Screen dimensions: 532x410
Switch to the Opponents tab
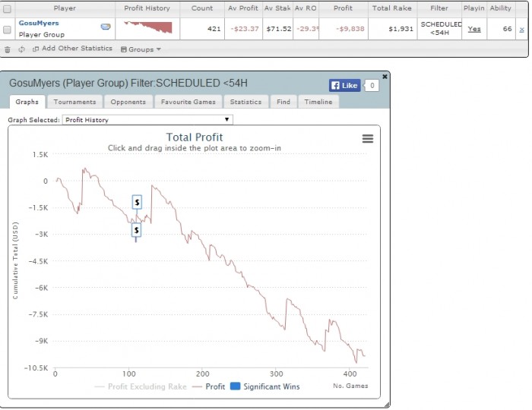128,102
